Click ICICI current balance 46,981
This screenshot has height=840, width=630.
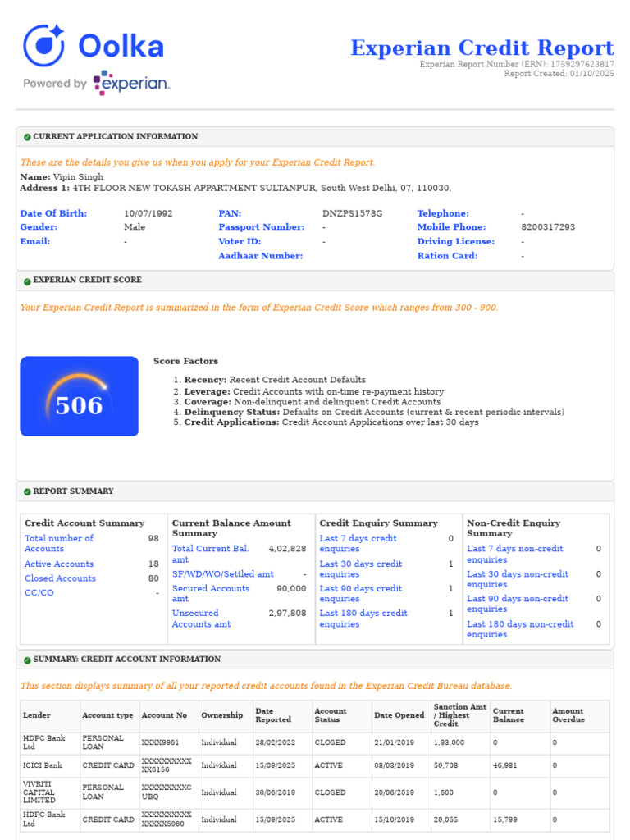coord(505,765)
